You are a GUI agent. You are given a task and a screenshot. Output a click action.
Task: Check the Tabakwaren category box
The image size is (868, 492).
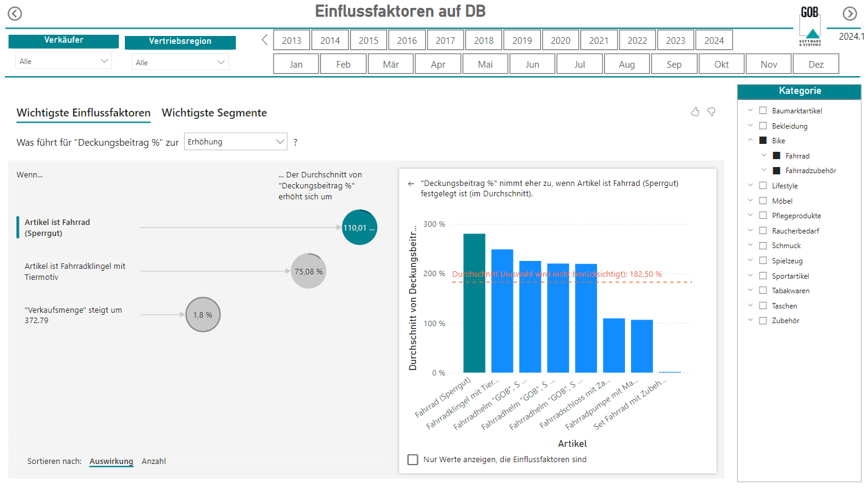763,291
